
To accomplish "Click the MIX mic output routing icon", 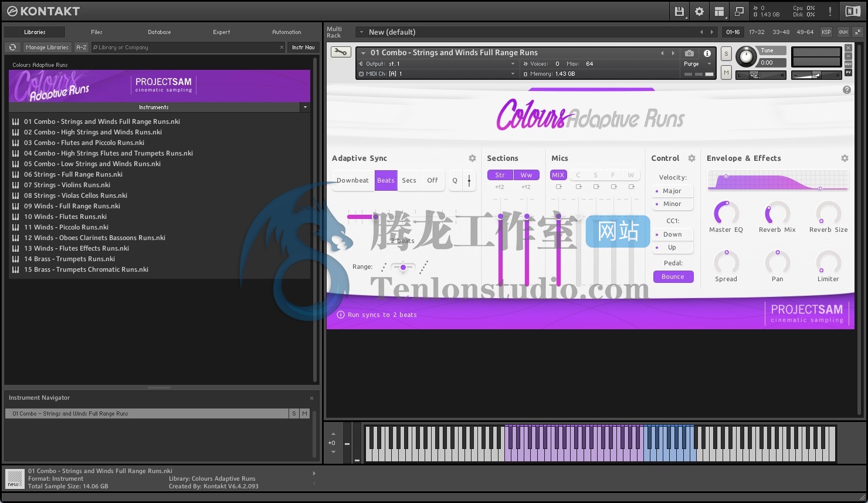I will 559,187.
